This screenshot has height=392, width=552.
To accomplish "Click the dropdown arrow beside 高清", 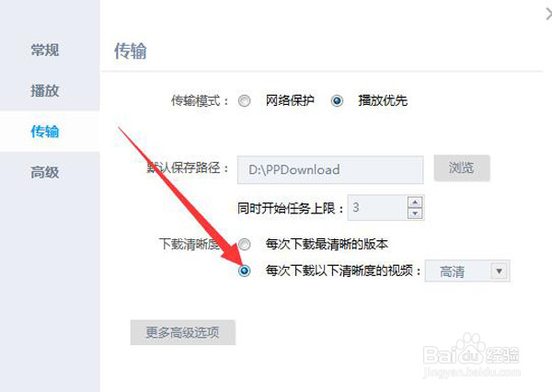I will pyautogui.click(x=499, y=271).
